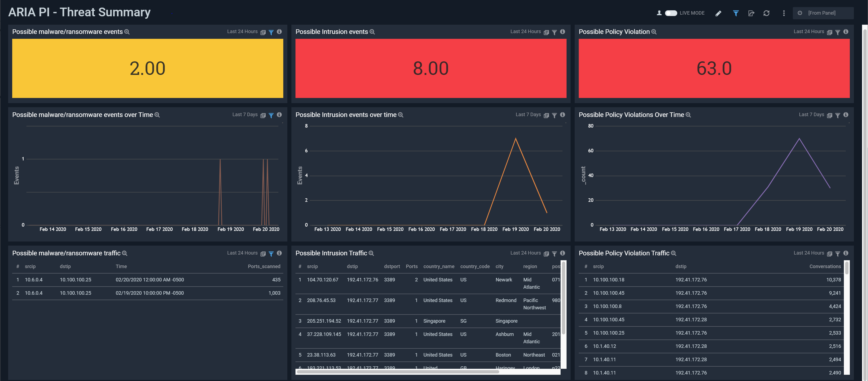Zoom into Possible Policy Violation Traffic panel
This screenshot has width=868, height=381.
(673, 253)
